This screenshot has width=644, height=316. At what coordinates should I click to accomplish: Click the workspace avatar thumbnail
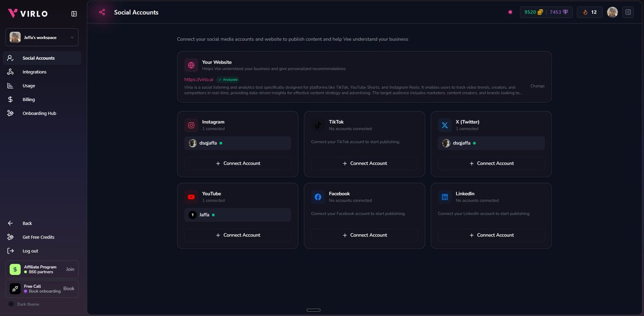coord(15,37)
